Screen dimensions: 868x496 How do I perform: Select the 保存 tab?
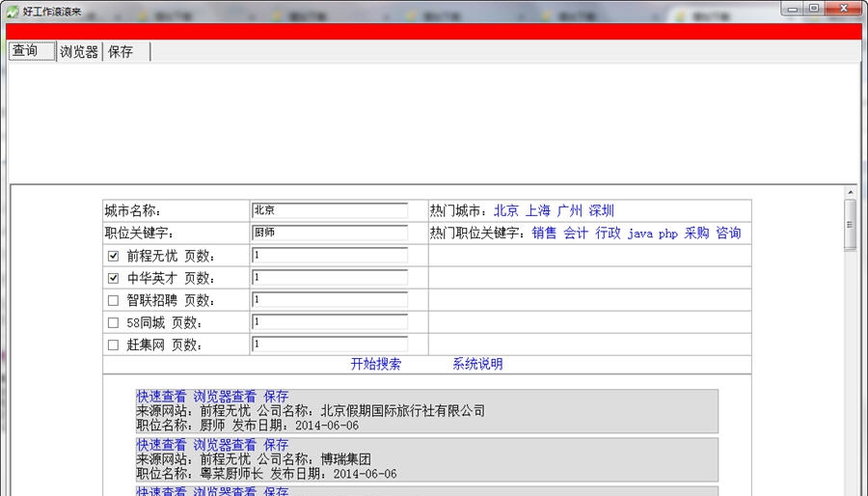coord(126,51)
